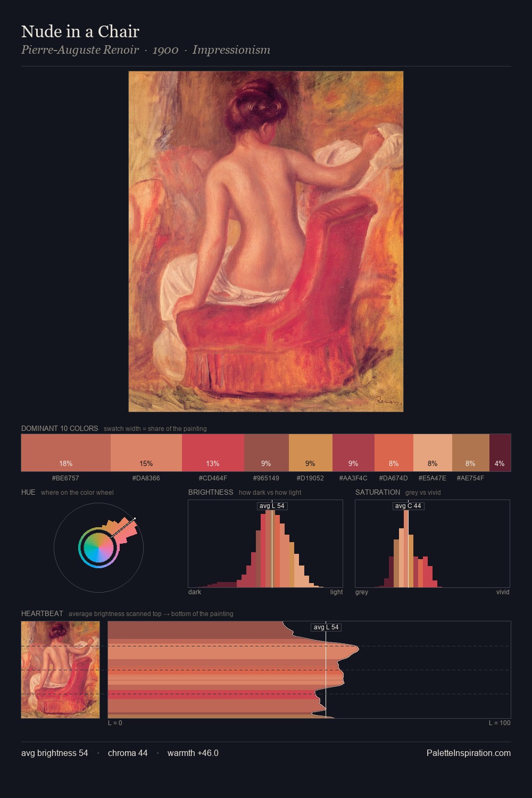Click 'Impressionism' in the subtitle

point(231,50)
